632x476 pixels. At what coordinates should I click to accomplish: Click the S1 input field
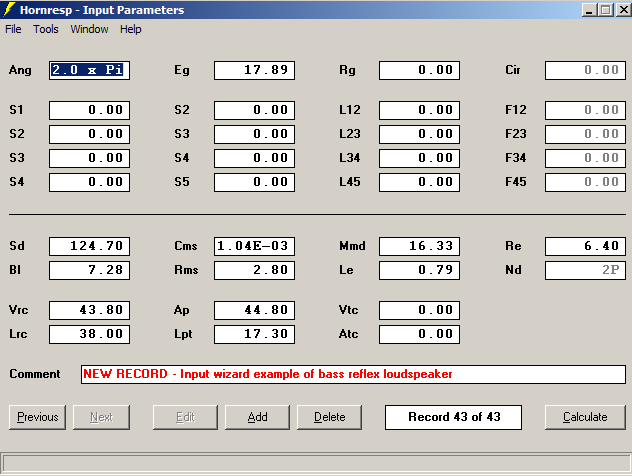[x=89, y=110]
